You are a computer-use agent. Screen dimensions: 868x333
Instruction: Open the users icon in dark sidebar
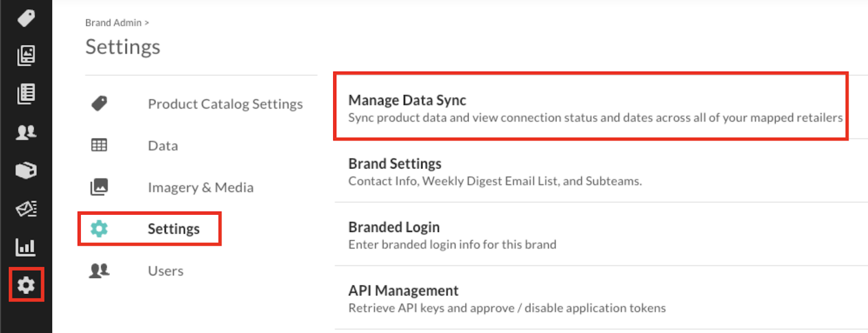pyautogui.click(x=26, y=132)
